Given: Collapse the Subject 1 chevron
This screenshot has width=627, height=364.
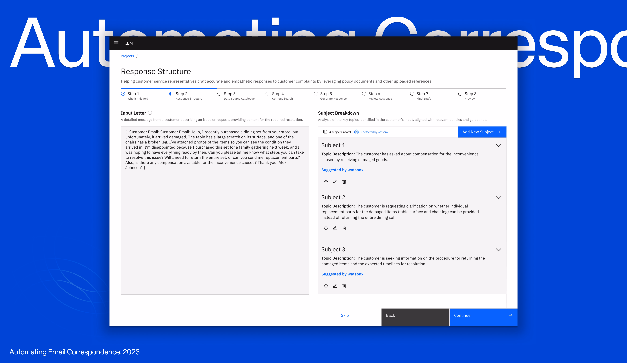Looking at the screenshot, I should (498, 145).
